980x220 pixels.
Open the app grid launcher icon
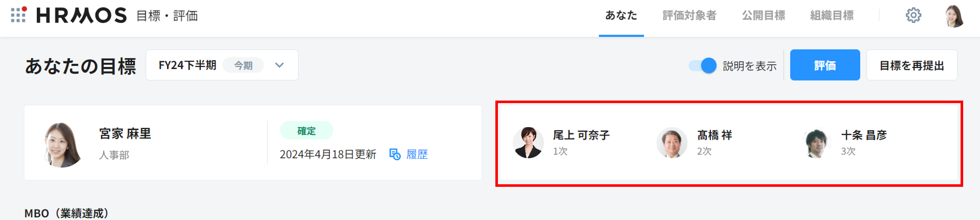18,15
